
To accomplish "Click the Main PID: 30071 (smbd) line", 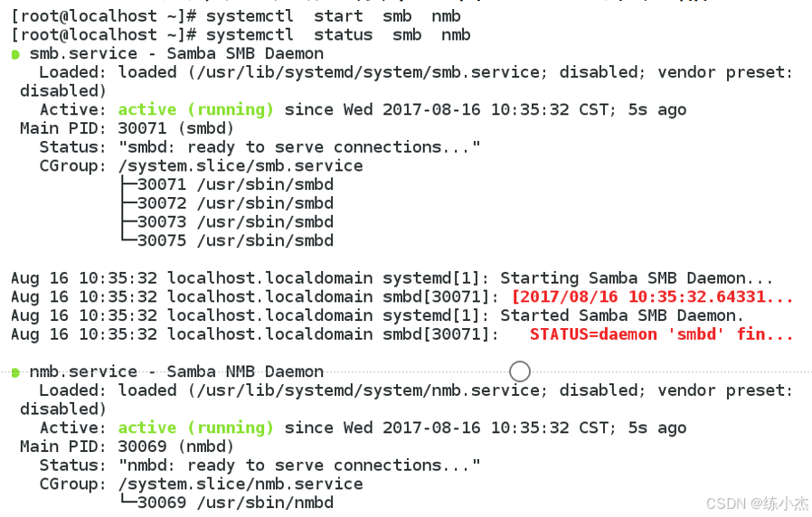I will pyautogui.click(x=127, y=128).
